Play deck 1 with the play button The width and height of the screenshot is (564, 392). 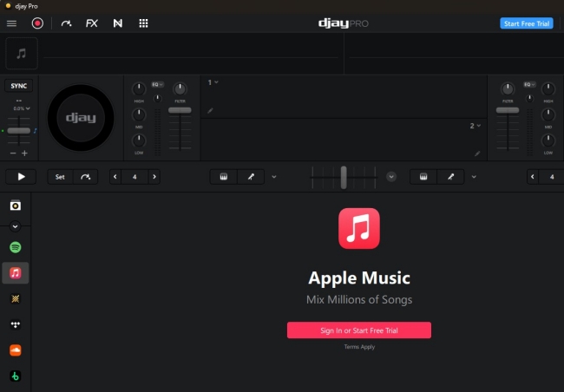click(x=21, y=177)
